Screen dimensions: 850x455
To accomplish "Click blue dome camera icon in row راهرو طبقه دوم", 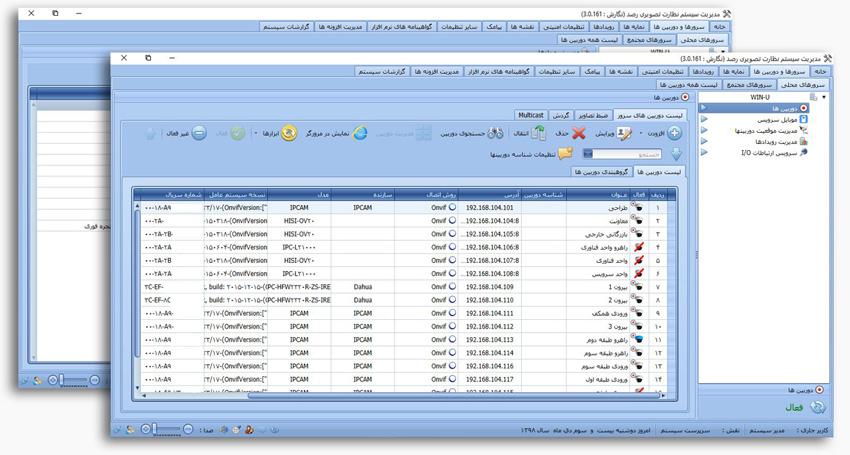I will coord(638,339).
